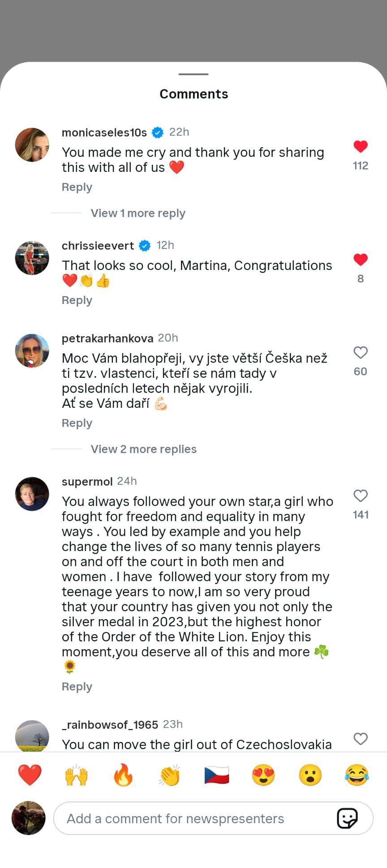387x868 pixels.
Task: Select the red heart quick-reaction emoji
Action: tap(30, 775)
